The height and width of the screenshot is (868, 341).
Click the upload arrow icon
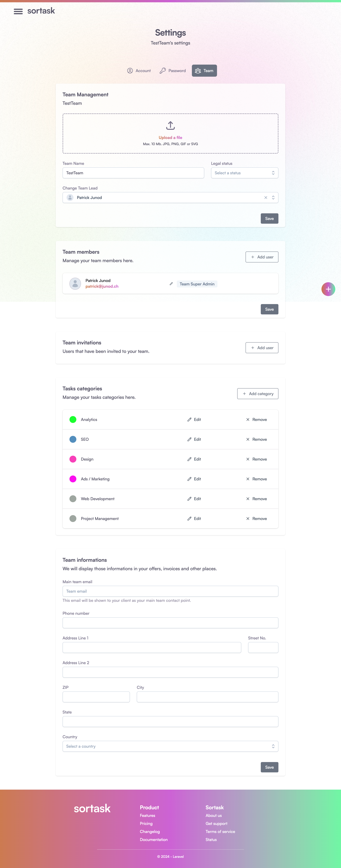(x=170, y=126)
